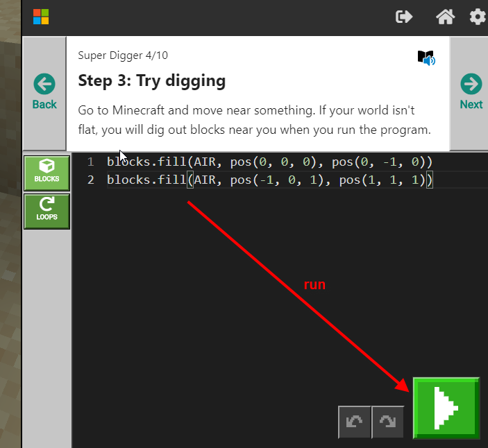This screenshot has height=448, width=488.
Task: Redo the last code edit
Action: click(x=387, y=422)
